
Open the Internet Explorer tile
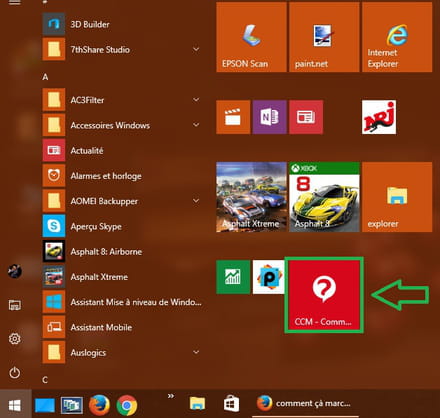[397, 37]
